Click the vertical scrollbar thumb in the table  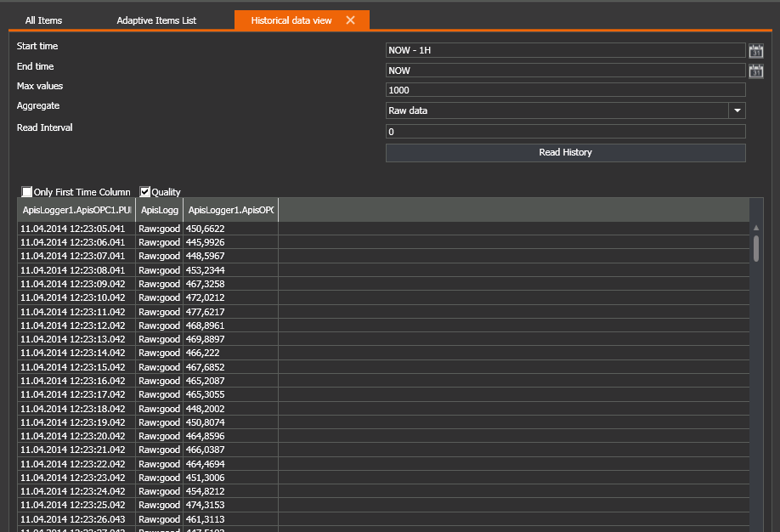pos(756,247)
